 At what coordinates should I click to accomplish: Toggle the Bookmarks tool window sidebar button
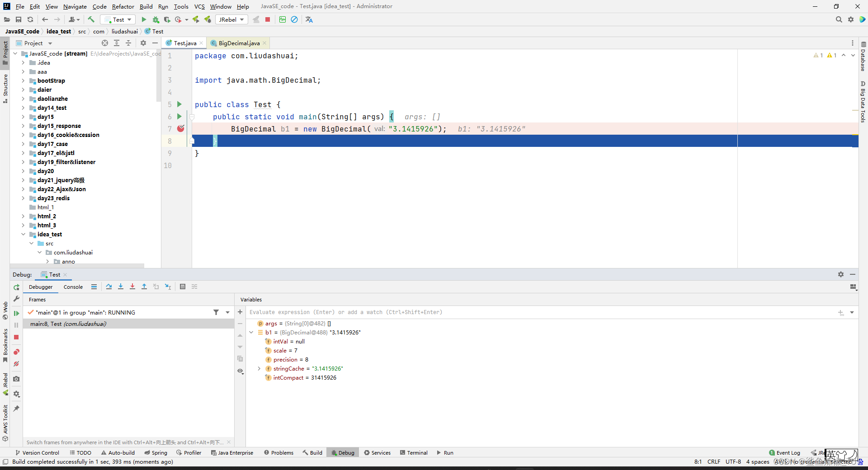tap(5, 345)
